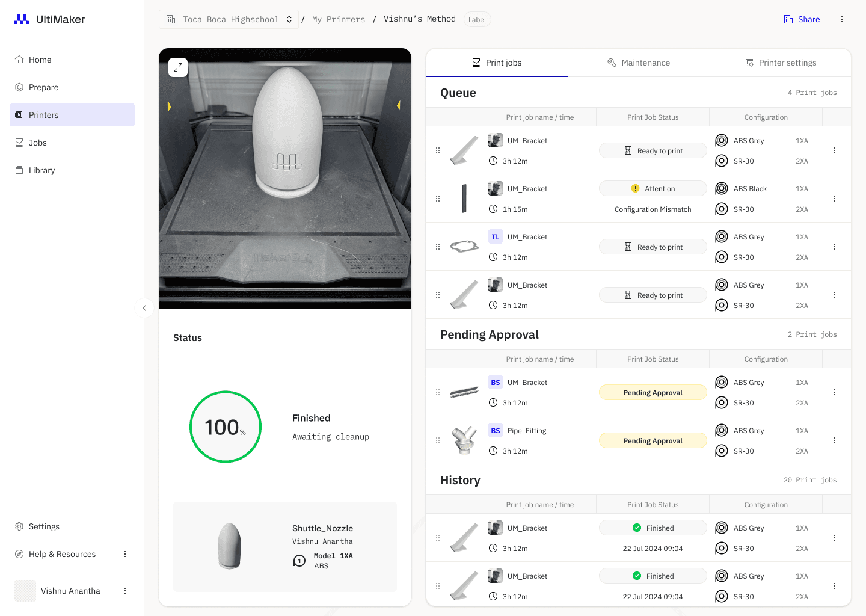Image resolution: width=866 pixels, height=616 pixels.
Task: Click the Pipe_Fitting model thumbnail
Action: (x=464, y=440)
